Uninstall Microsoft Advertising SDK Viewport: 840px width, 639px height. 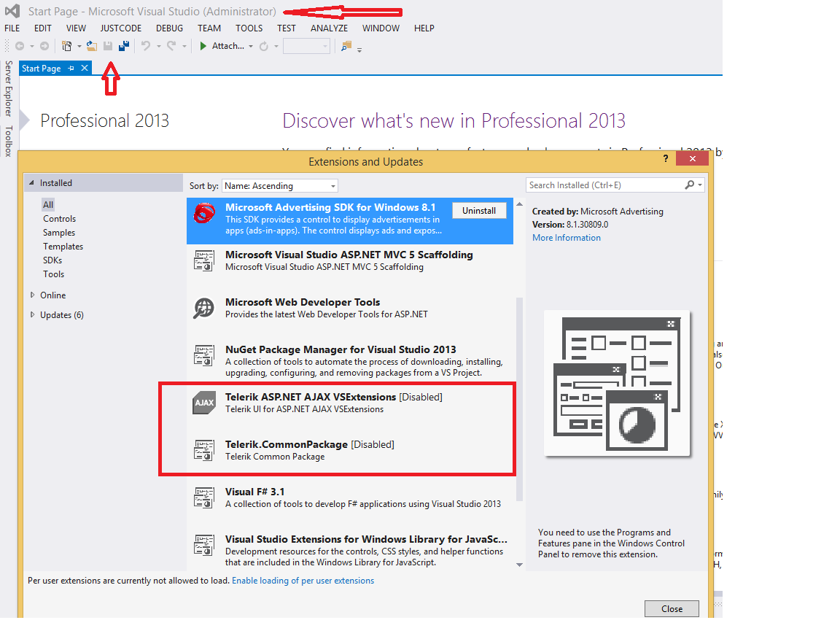coord(479,211)
